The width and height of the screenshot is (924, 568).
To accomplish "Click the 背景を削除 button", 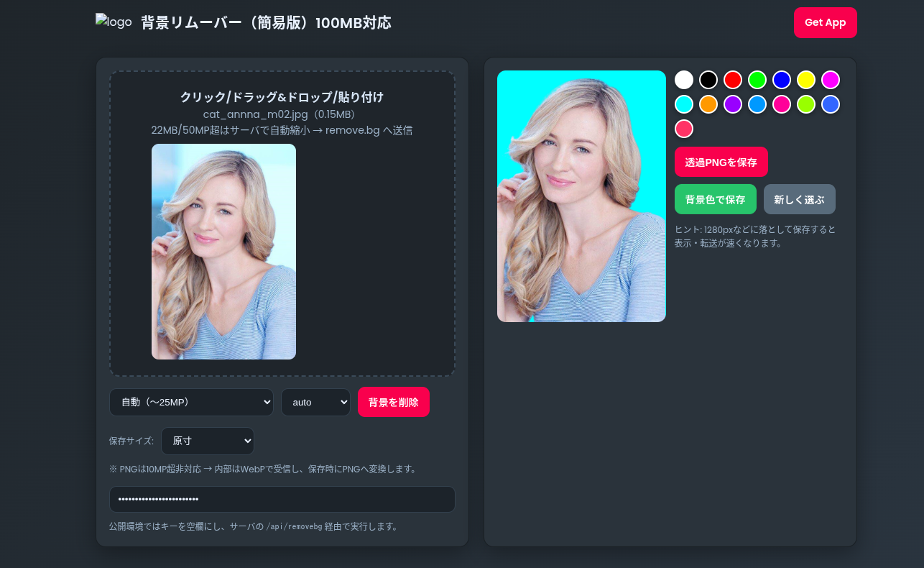I will tap(393, 402).
